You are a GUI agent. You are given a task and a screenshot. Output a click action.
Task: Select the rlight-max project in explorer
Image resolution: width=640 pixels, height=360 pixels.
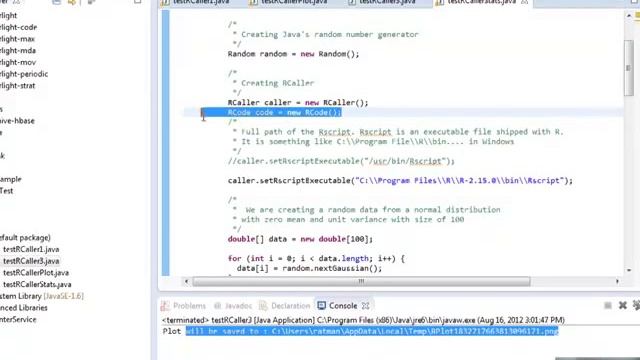coord(17,39)
